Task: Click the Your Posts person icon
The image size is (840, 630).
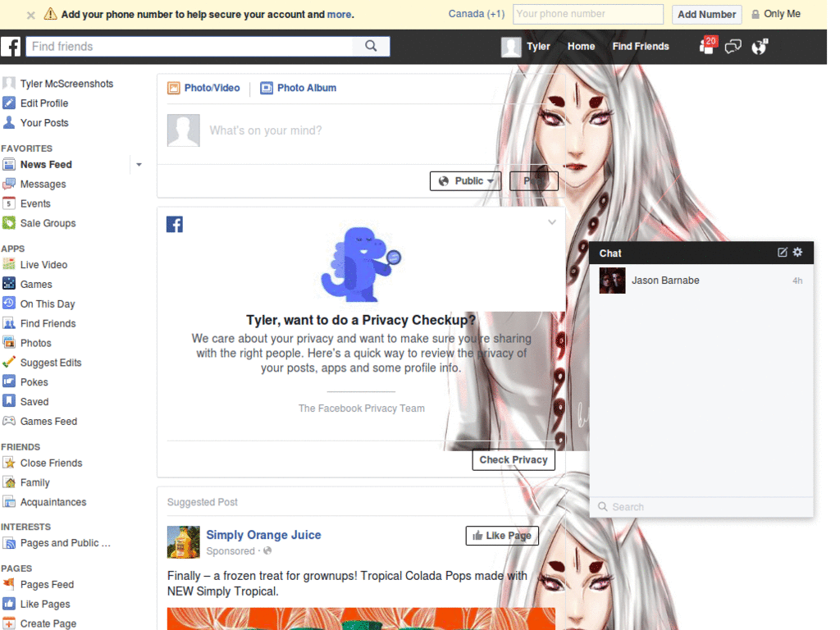Action: [8, 123]
